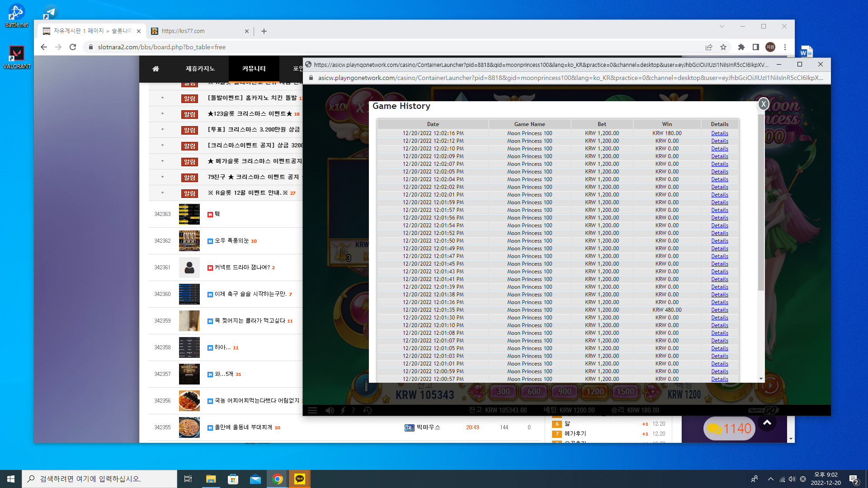Open thumbnail of post 342355
Screen dimensions: 868x488
189,427
